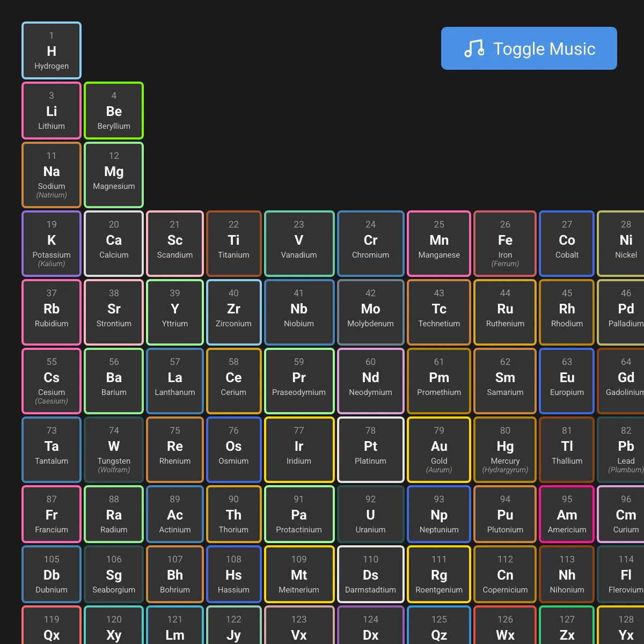
Task: Pick the Technetium tile
Action: (x=439, y=312)
